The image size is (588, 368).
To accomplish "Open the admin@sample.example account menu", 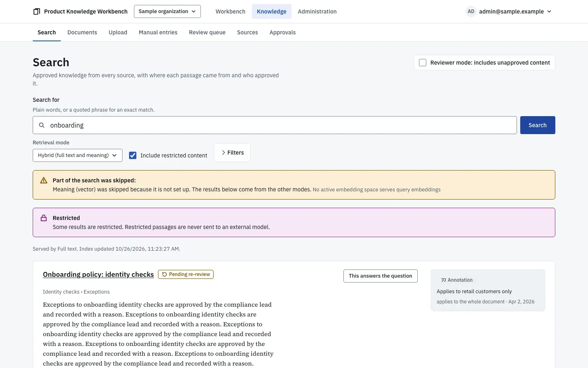I will pyautogui.click(x=509, y=11).
